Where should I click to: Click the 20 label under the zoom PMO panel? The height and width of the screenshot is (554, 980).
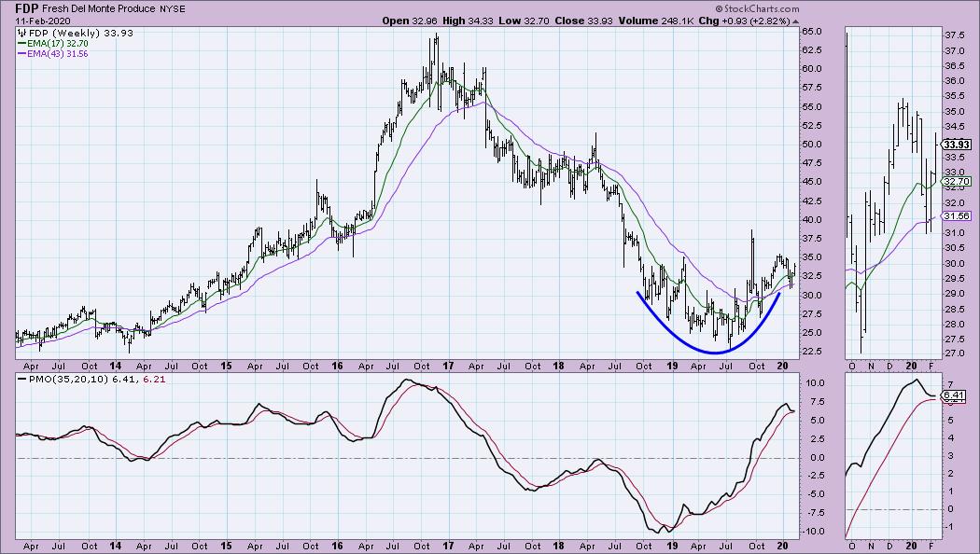pos(911,546)
